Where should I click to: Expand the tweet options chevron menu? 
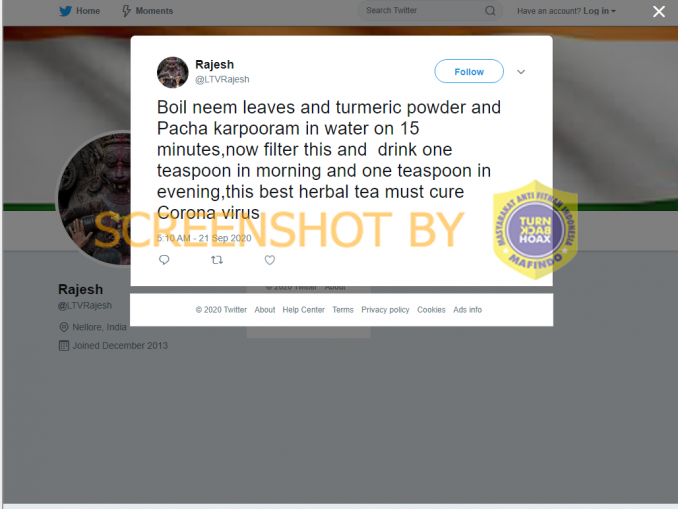point(521,72)
